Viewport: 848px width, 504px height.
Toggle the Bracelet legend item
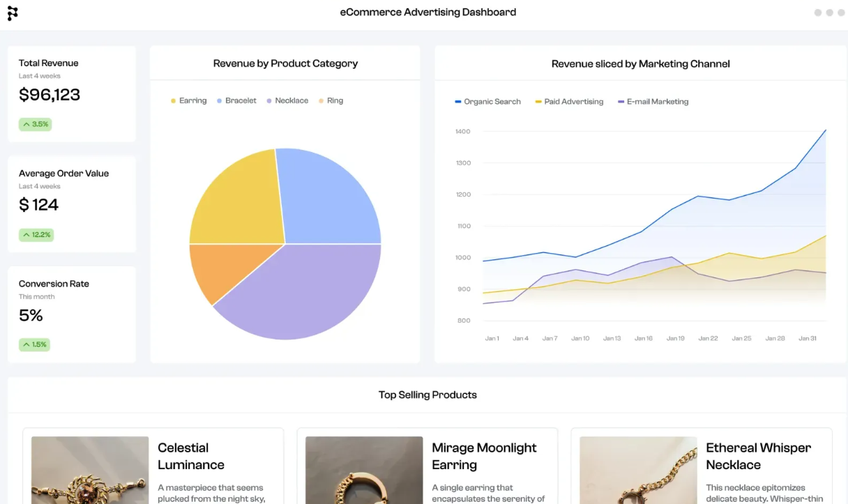pos(236,101)
